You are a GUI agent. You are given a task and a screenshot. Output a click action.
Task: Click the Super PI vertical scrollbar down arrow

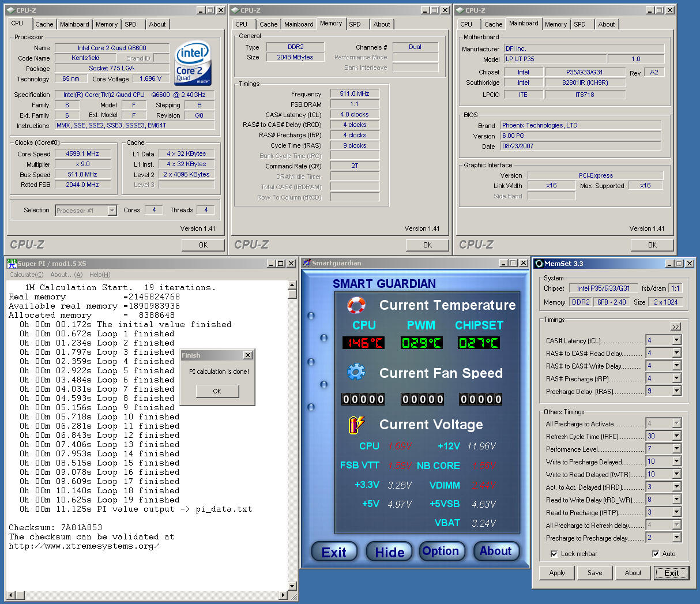click(x=292, y=586)
